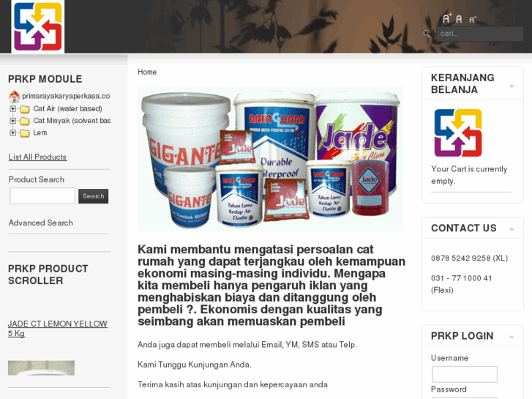Click the site logo in the header
The height and width of the screenshot is (399, 532).
(37, 26)
